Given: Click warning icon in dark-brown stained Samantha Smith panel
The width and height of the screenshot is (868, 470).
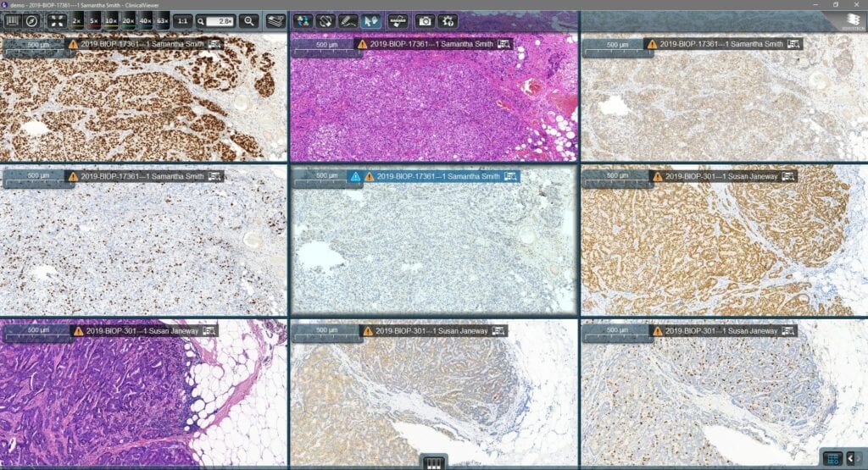Looking at the screenshot, I should [73, 44].
